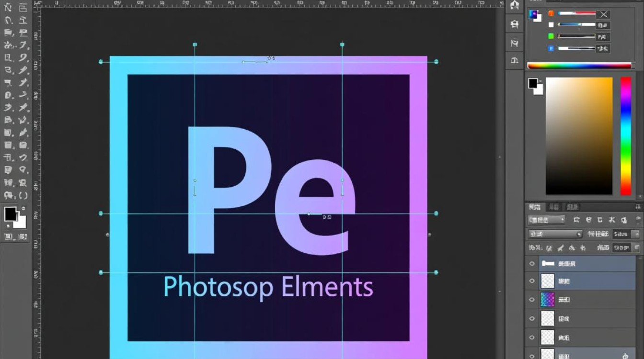This screenshot has height=359, width=644.
Task: Toggle lock position icon
Action: 571,248
